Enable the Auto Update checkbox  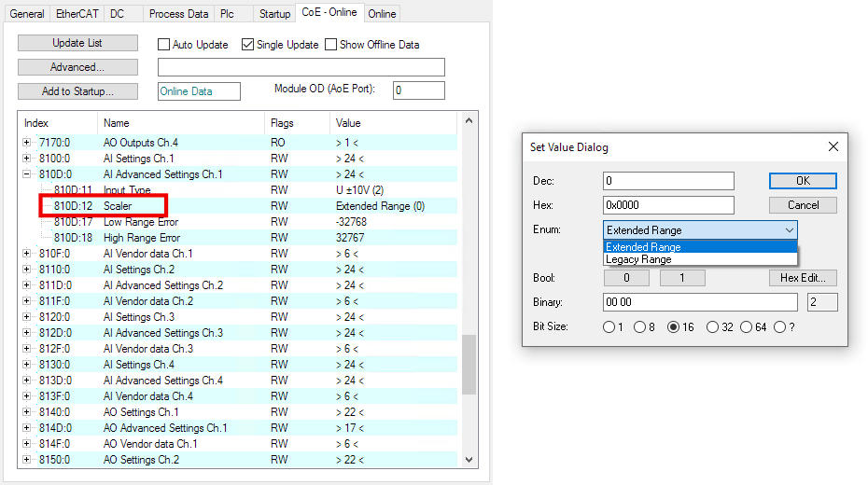[x=164, y=44]
